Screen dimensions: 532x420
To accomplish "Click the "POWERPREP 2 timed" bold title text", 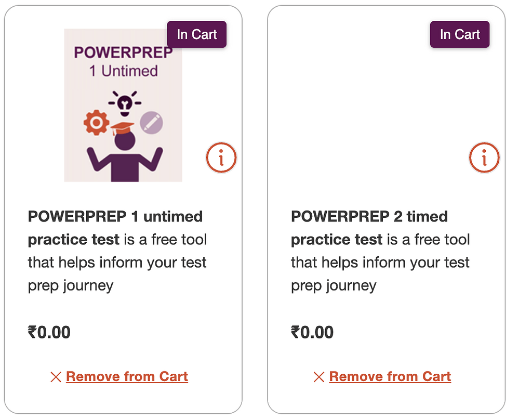I will pos(369,216).
